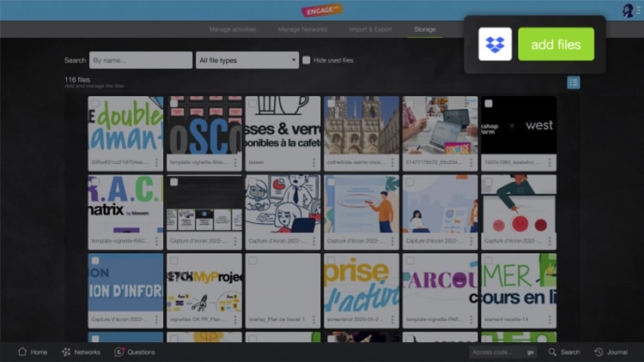Viewport: 644px width, 362px height.
Task: Open the kebab menu beside the avatar
Action: [639, 10]
